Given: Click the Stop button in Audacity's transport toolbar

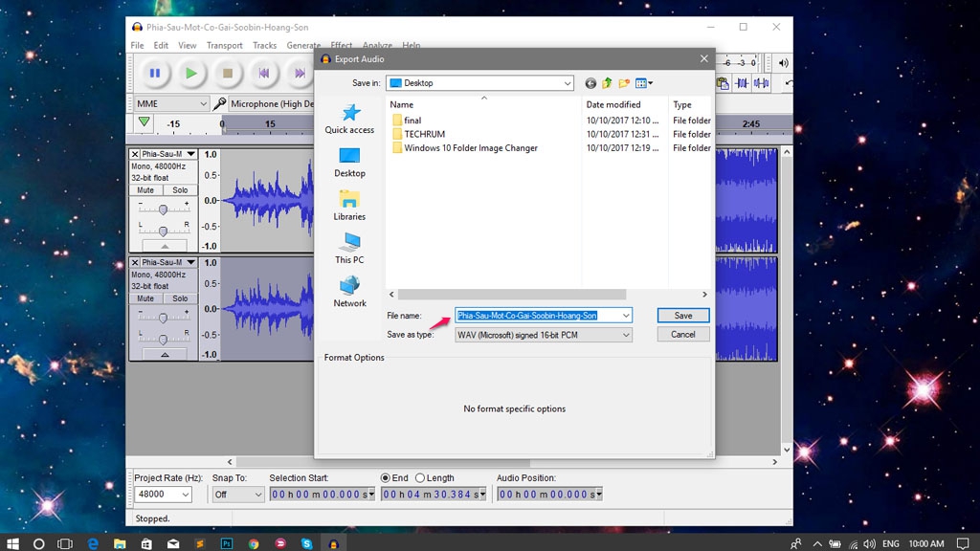Looking at the screenshot, I should point(228,74).
